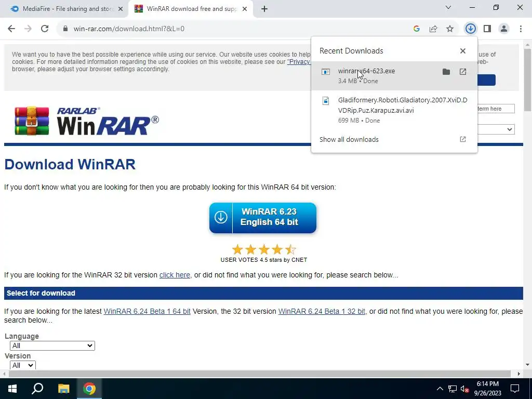The image size is (532, 399).
Task: Open the tab search chevron
Action: [x=448, y=7]
